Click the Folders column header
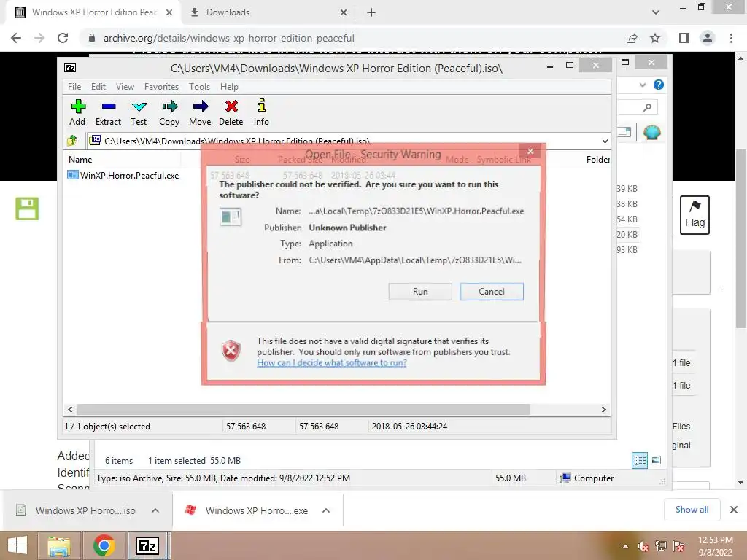This screenshot has width=747, height=560. click(597, 160)
